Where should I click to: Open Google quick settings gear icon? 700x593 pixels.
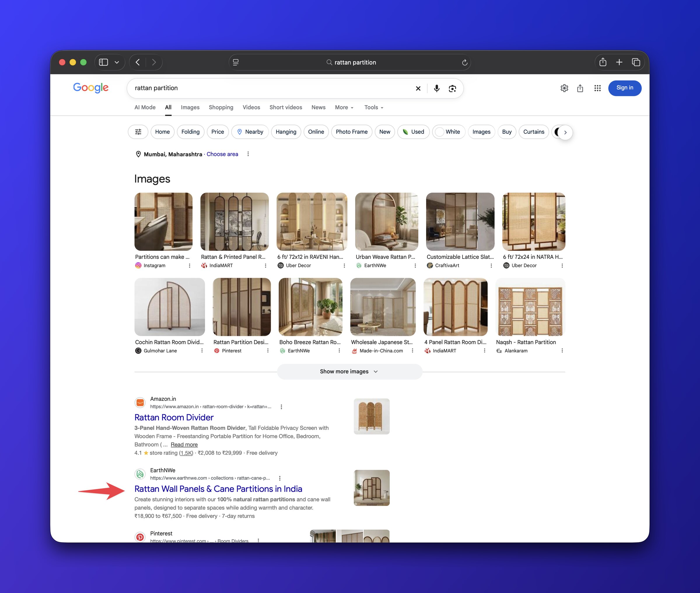click(x=564, y=88)
